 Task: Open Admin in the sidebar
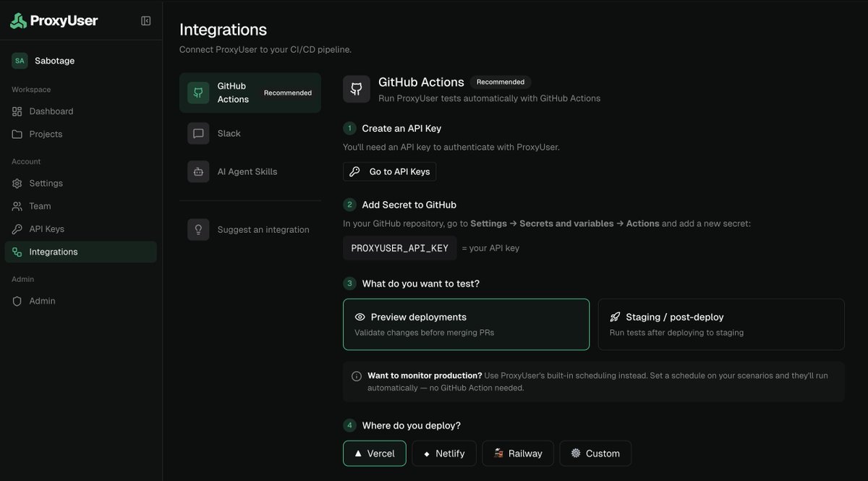pos(81,301)
